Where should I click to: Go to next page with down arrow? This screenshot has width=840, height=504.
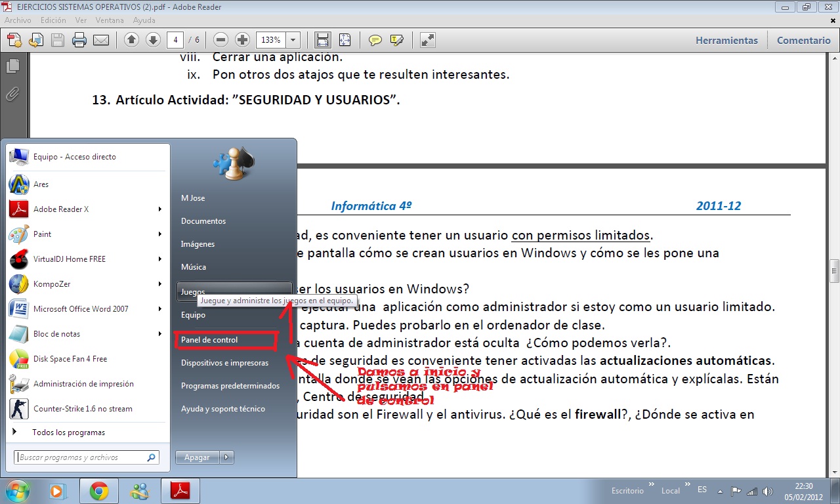click(153, 40)
